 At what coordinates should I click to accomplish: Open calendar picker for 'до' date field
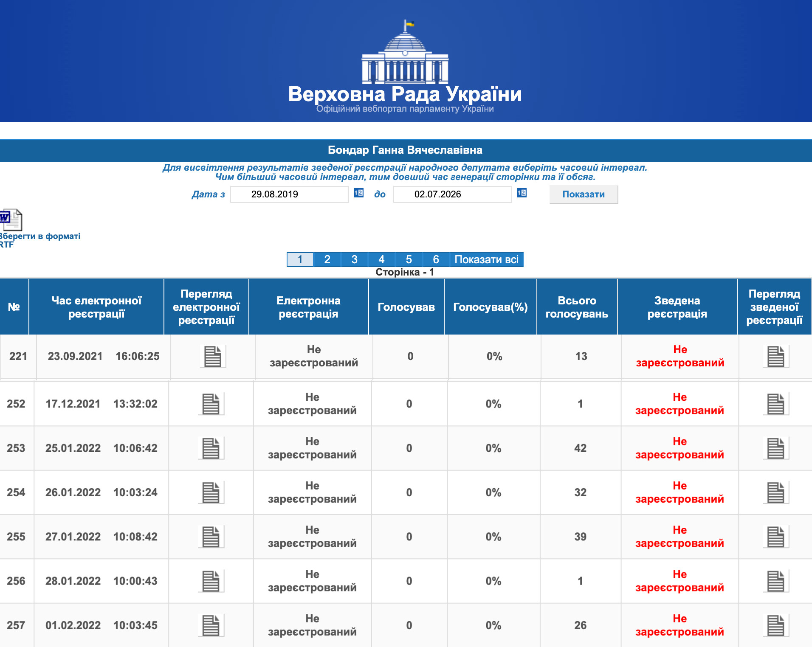[522, 193]
